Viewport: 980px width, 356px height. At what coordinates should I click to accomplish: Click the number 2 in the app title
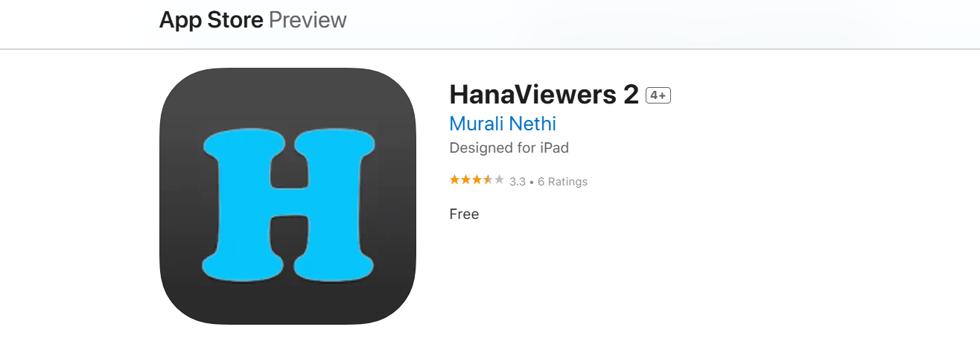[x=631, y=95]
